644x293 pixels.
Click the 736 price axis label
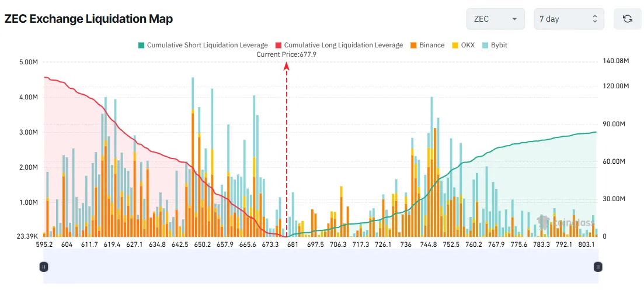tap(406, 244)
